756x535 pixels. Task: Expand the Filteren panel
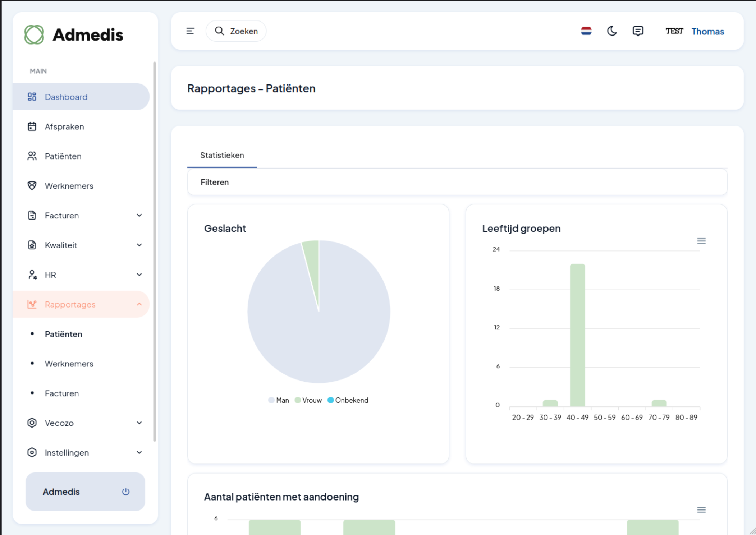457,182
